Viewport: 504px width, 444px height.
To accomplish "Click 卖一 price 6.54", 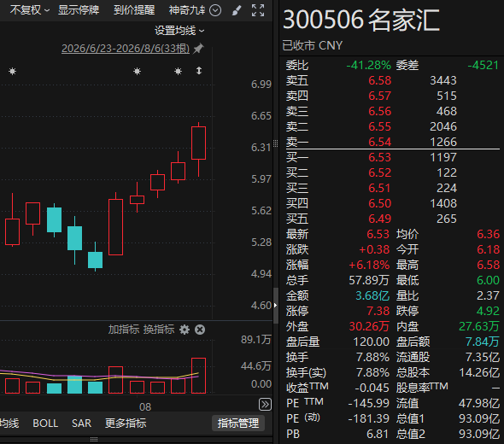I will 379,142.
